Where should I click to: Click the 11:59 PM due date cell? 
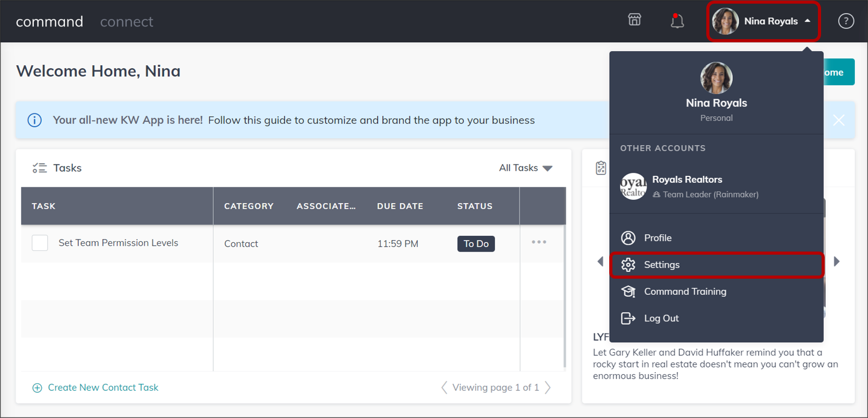[397, 244]
